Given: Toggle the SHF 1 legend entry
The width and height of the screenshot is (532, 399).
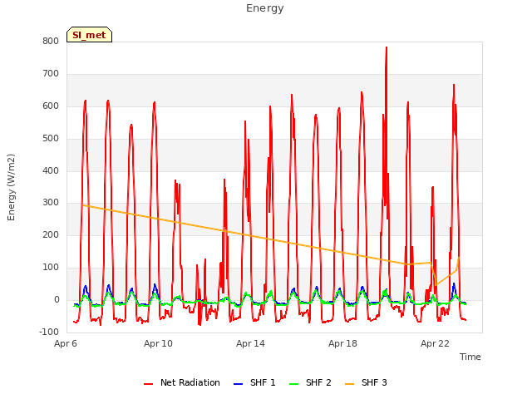Looking at the screenshot, I should (x=254, y=382).
